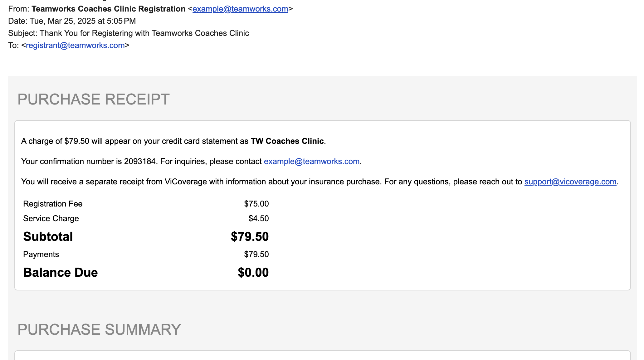Click the $75.00 registration amount
The image size is (644, 360).
click(x=256, y=204)
